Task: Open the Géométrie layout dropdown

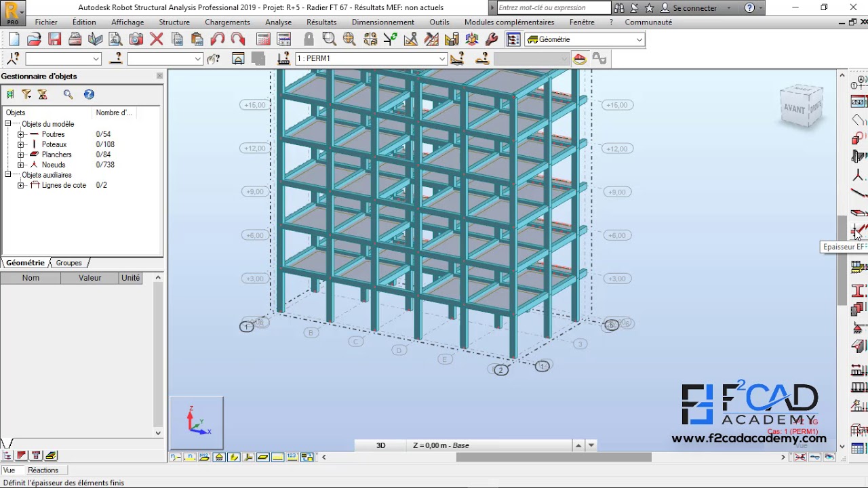Action: click(x=639, y=39)
